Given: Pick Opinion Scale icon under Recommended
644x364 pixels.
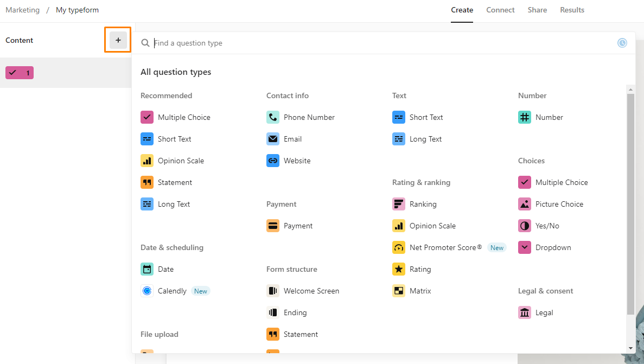Looking at the screenshot, I should 147,161.
